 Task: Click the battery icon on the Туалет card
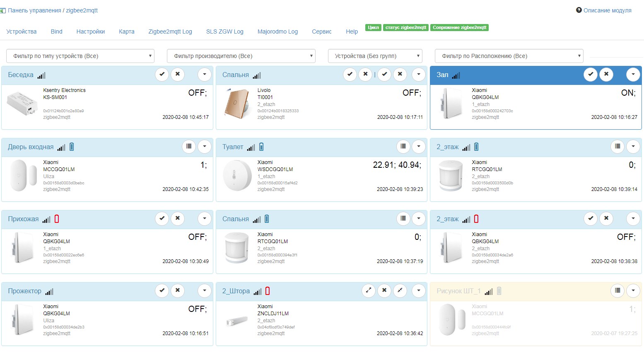(x=260, y=146)
